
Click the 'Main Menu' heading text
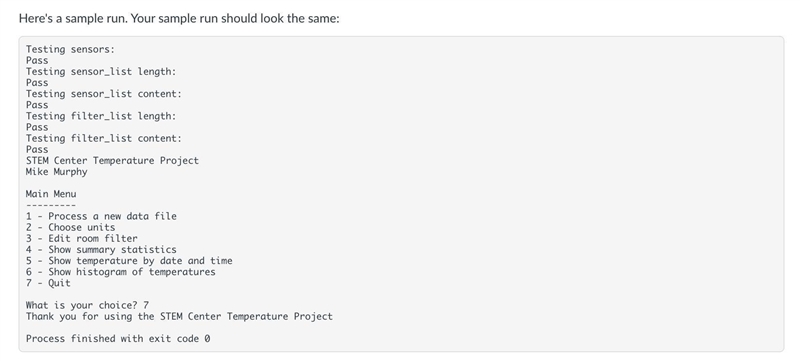coord(51,194)
